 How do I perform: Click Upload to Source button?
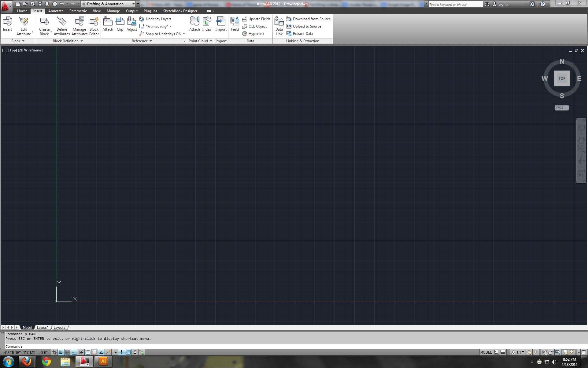click(304, 26)
